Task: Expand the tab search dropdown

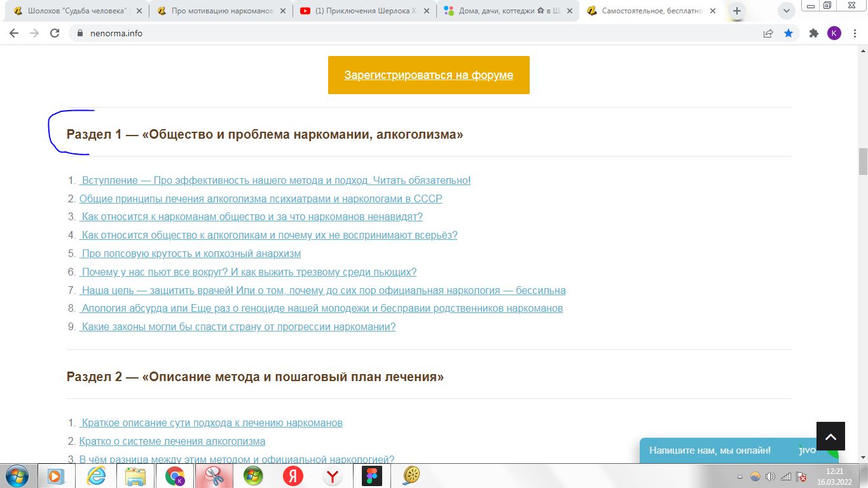Action: tap(787, 11)
